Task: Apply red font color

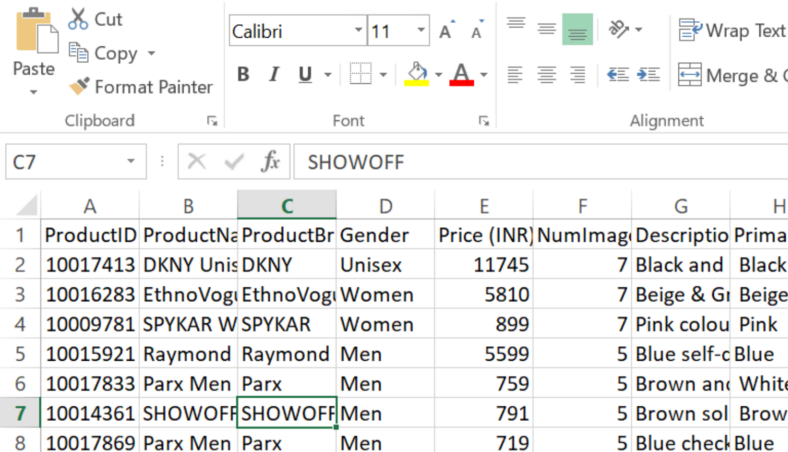Action: click(x=461, y=74)
